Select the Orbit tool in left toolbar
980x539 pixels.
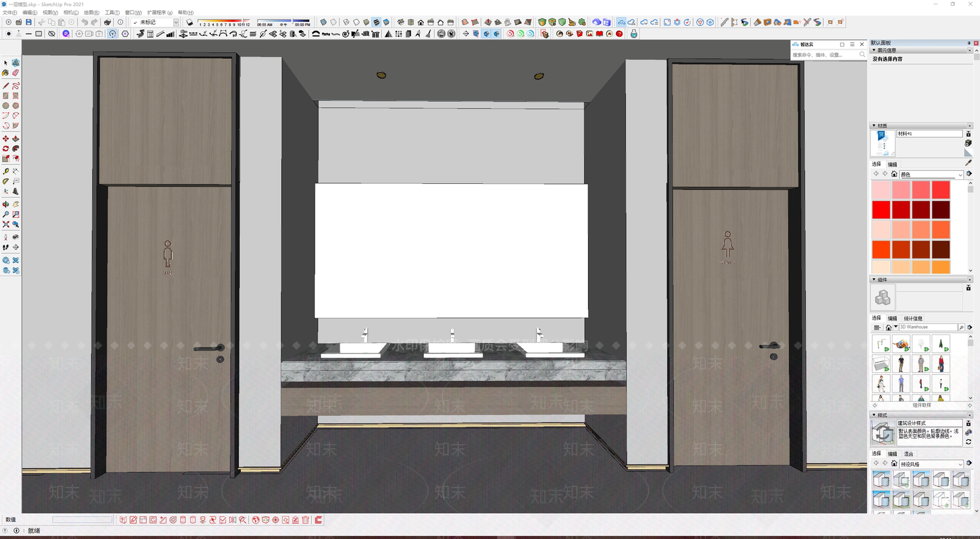(6, 204)
